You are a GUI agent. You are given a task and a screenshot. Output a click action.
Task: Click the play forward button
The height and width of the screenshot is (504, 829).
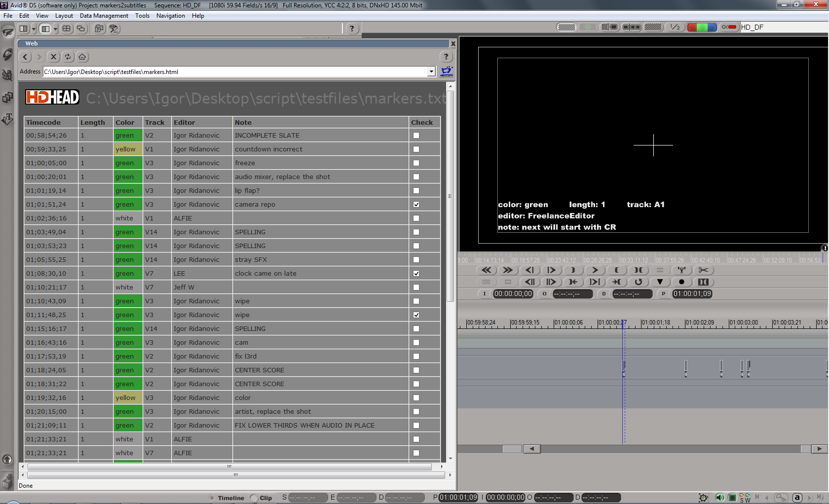tap(595, 270)
